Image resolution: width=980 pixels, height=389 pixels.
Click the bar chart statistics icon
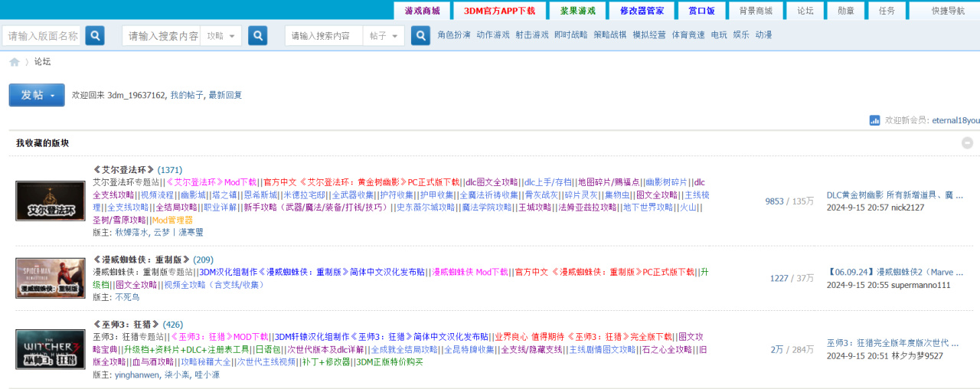click(874, 120)
